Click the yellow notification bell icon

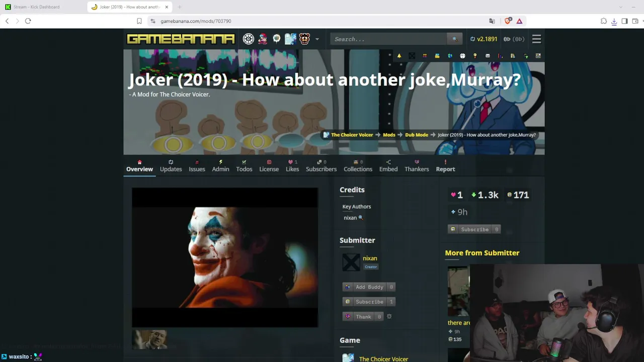coord(399,56)
